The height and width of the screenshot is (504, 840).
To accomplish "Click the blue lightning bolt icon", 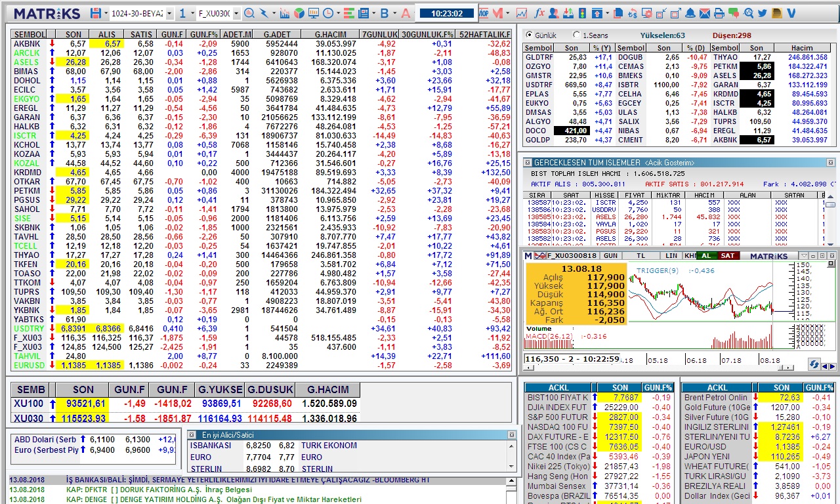I will [264, 13].
